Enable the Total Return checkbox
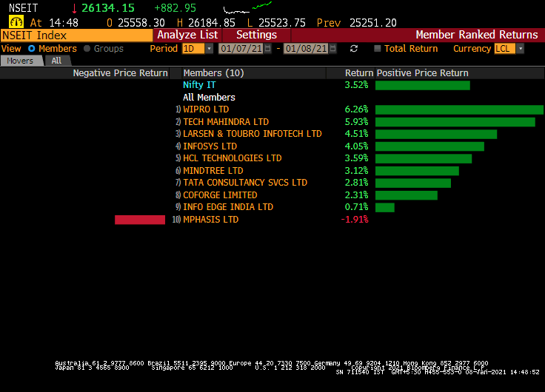The width and height of the screenshot is (545, 392). pyautogui.click(x=378, y=49)
